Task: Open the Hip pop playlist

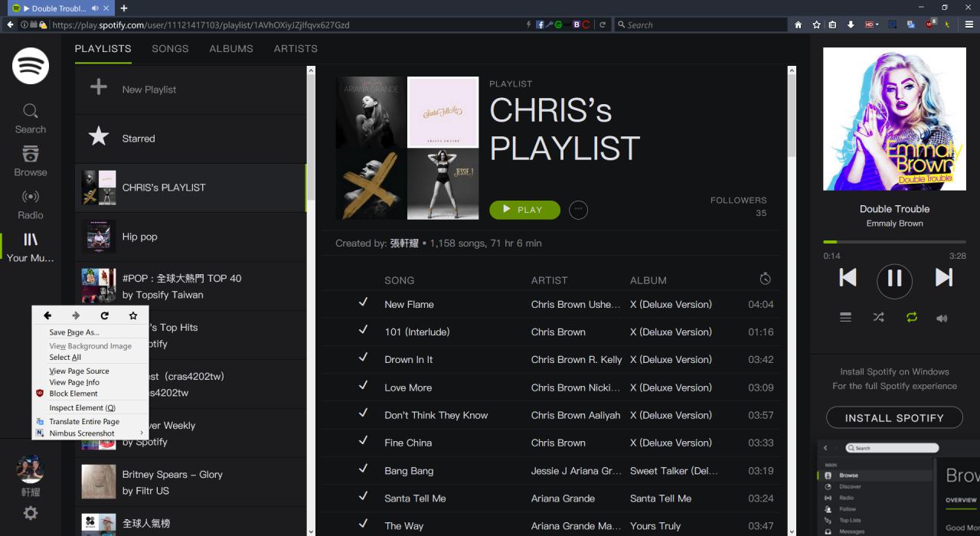Action: (191, 237)
